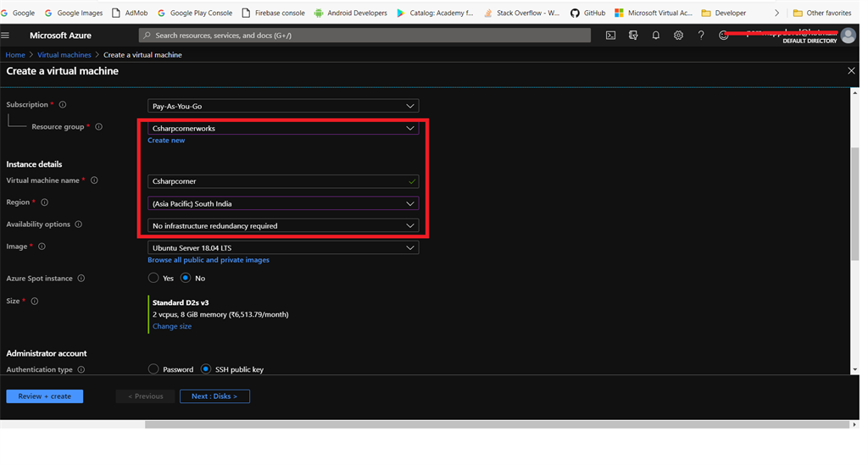The height and width of the screenshot is (465, 868).
Task: Click the Virtual machine name field
Action: click(x=283, y=181)
